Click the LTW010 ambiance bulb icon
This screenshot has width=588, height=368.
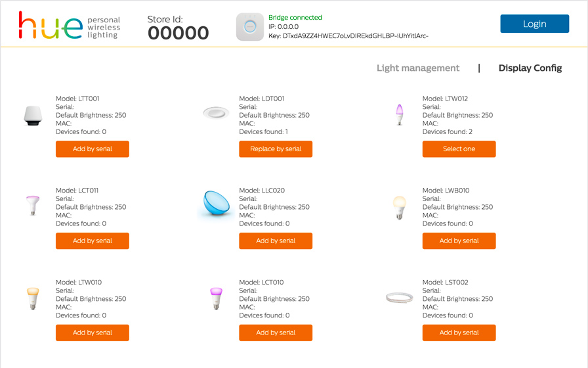[x=33, y=298]
